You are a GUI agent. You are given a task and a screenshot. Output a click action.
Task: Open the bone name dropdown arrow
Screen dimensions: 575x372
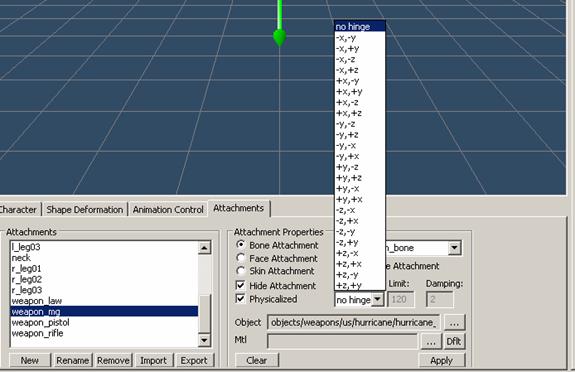pos(454,248)
